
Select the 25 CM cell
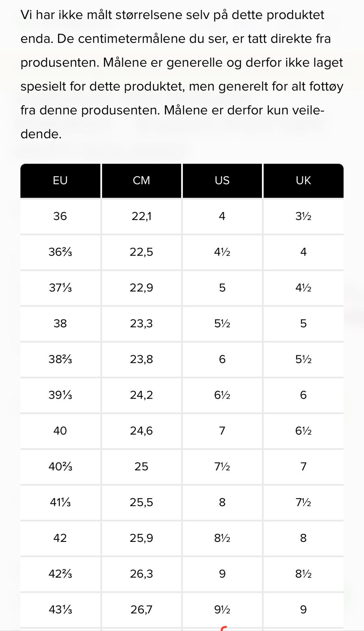tap(141, 467)
